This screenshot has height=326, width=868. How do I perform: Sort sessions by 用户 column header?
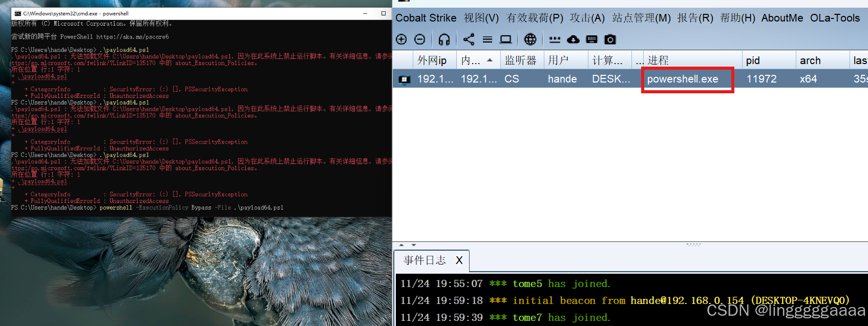coord(565,60)
